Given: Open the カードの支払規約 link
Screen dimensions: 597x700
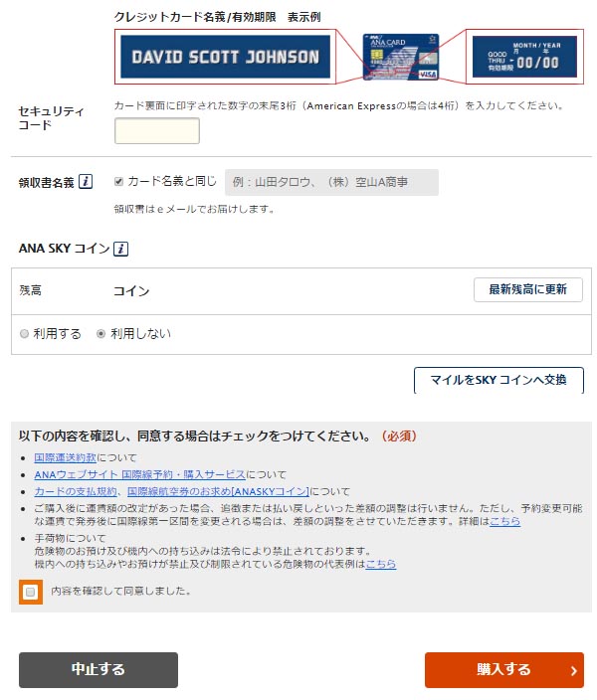Looking at the screenshot, I should [76, 491].
